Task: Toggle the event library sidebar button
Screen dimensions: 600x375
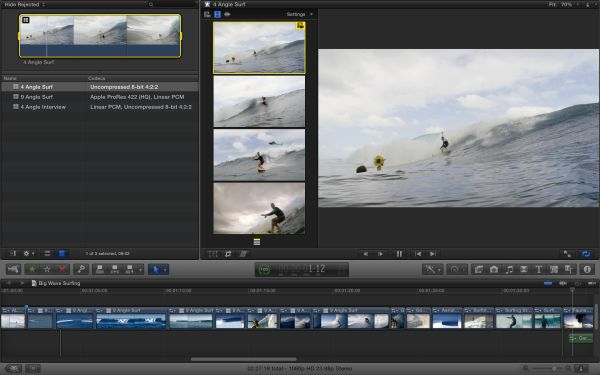Action: [x=13, y=253]
